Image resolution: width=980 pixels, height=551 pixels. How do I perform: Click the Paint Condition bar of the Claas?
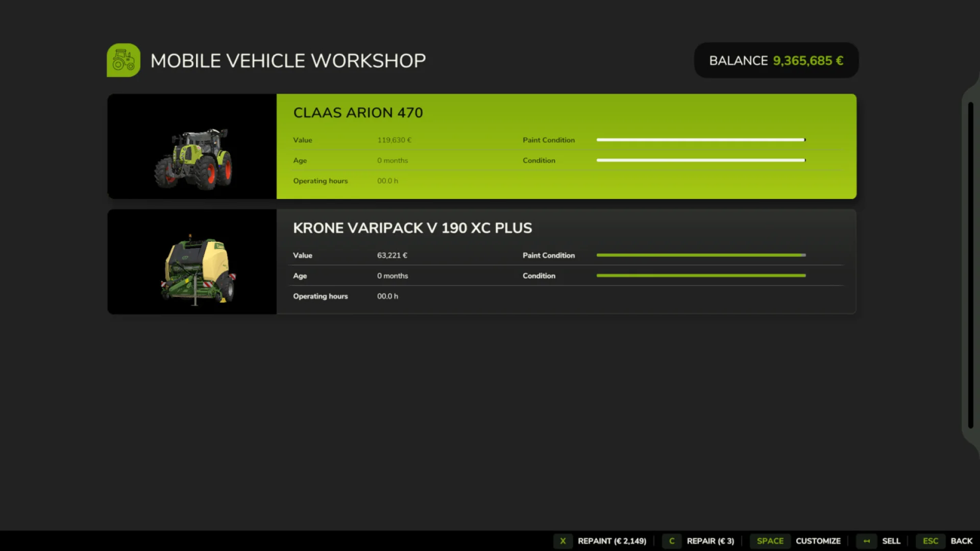coord(701,139)
